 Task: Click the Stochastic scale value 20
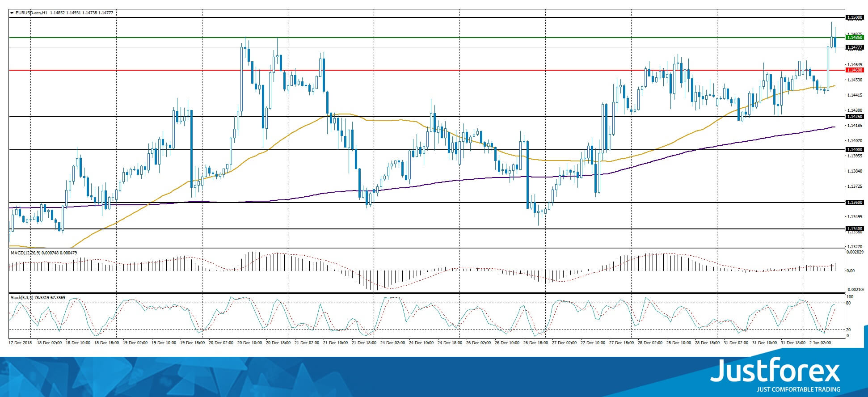point(849,330)
